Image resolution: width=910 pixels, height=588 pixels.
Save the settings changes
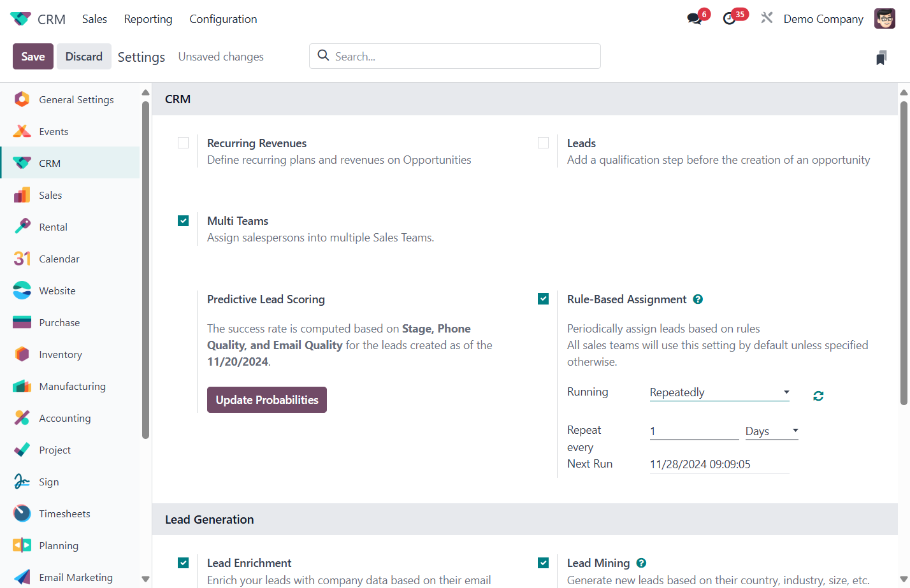(33, 57)
